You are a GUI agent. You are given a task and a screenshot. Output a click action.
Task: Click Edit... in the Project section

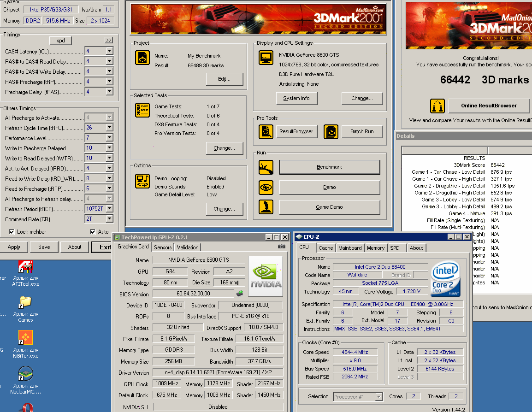pos(224,79)
